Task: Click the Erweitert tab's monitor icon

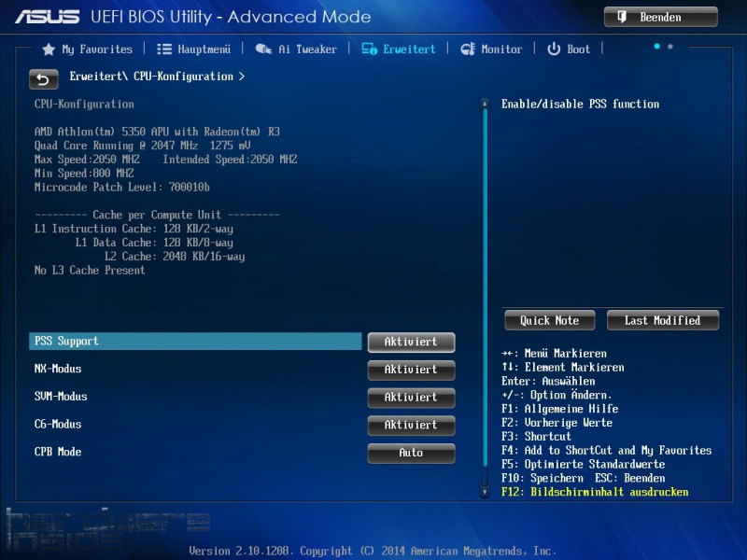Action: [x=369, y=49]
